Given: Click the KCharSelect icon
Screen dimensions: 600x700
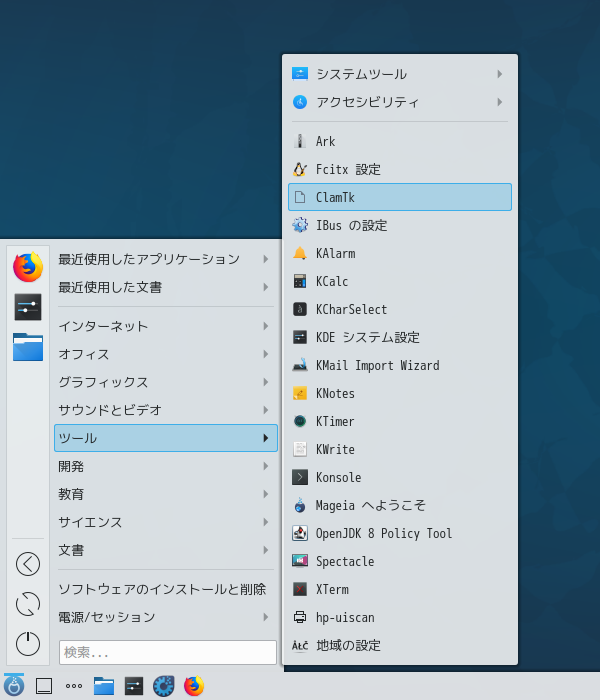Looking at the screenshot, I should click(300, 309).
